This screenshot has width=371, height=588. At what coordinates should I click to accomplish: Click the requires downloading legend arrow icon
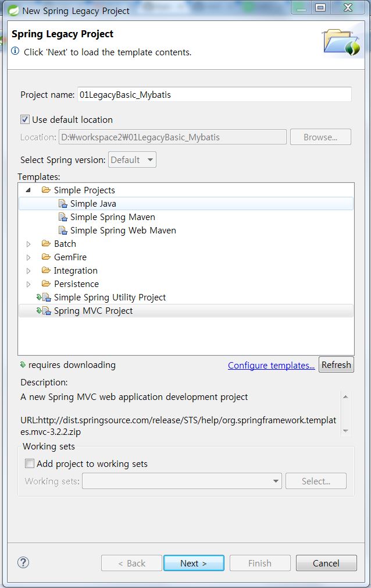(23, 364)
